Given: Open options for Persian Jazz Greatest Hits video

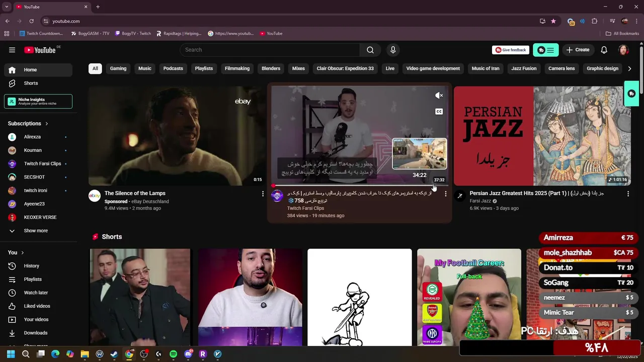Looking at the screenshot, I should point(628,194).
